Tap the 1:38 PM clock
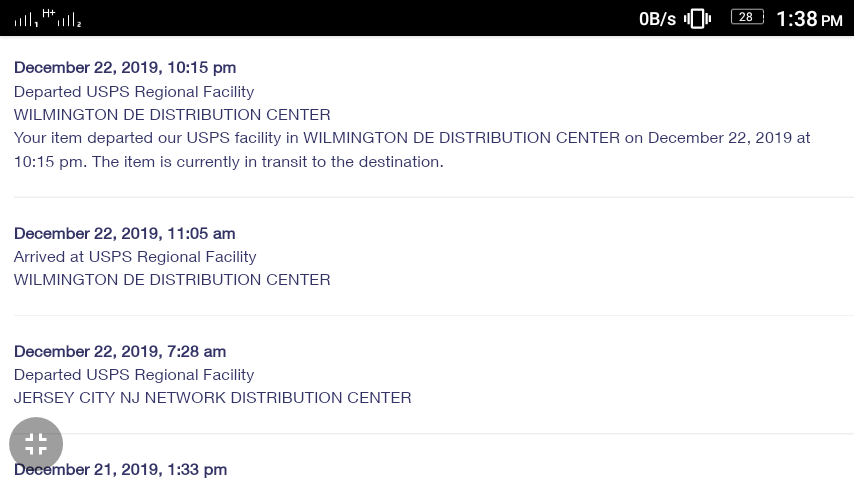Viewport: 854px width, 480px height. click(x=809, y=19)
